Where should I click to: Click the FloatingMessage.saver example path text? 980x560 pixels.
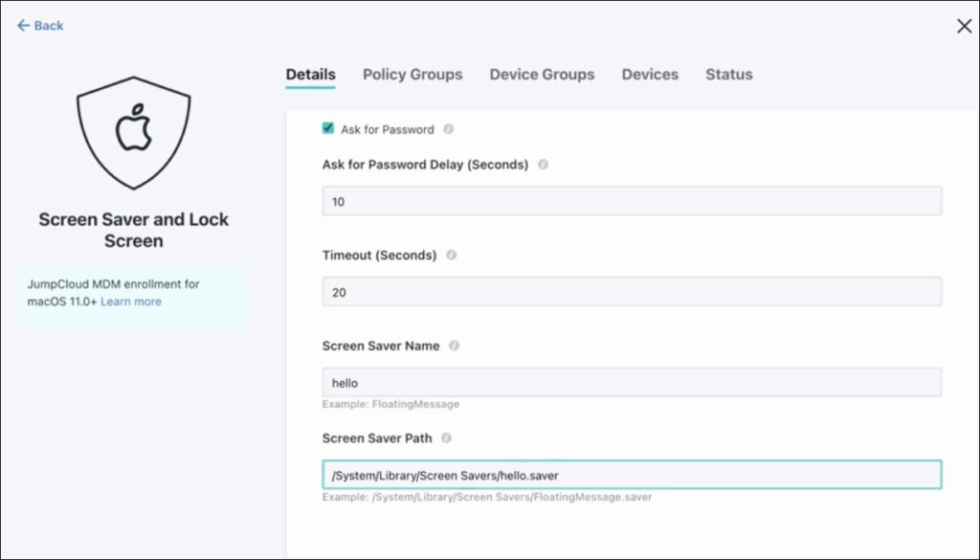(x=487, y=498)
